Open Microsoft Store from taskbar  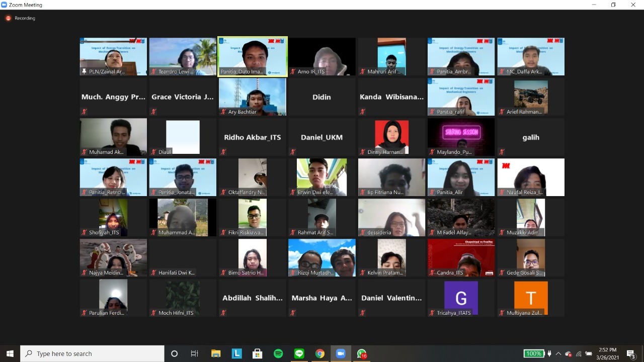pos(258,353)
